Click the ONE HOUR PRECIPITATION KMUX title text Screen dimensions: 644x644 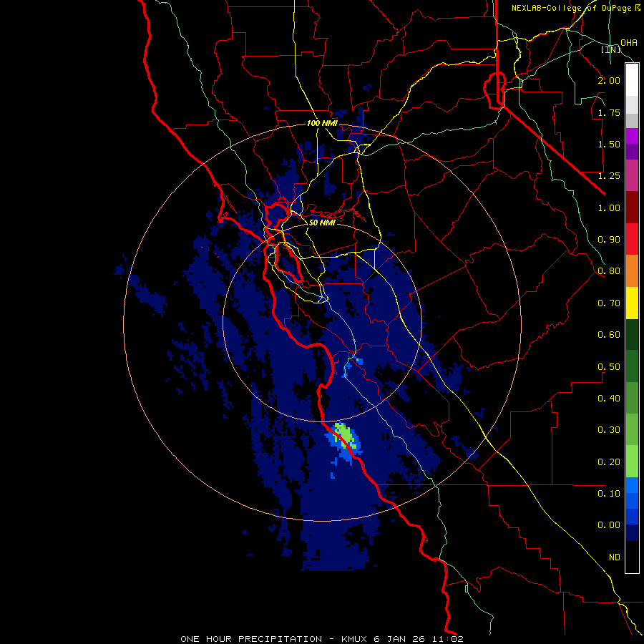click(322, 639)
